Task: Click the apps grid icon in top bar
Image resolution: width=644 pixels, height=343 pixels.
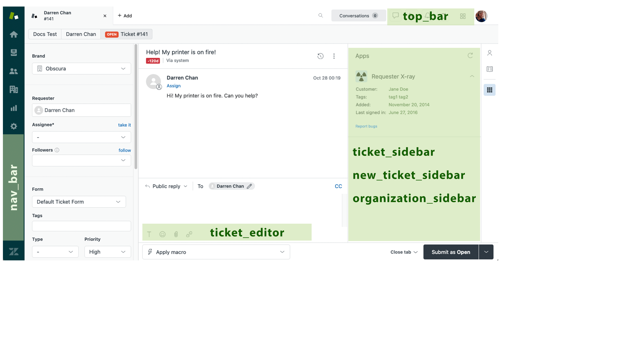Action: point(463,16)
